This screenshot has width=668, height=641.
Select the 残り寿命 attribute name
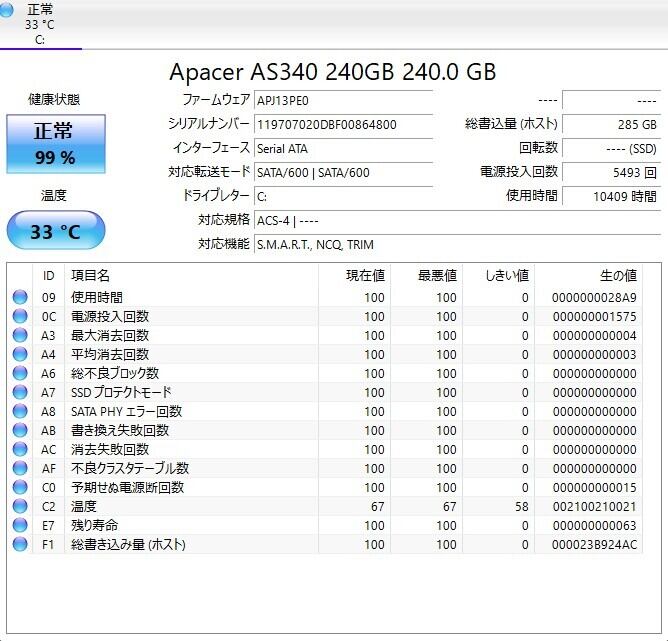94,525
